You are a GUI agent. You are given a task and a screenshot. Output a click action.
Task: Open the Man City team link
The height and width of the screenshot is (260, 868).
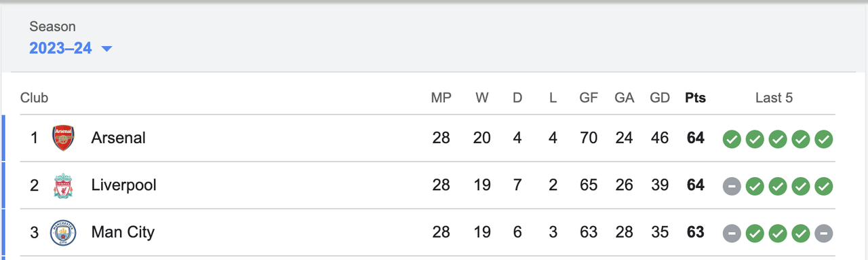[x=123, y=232]
